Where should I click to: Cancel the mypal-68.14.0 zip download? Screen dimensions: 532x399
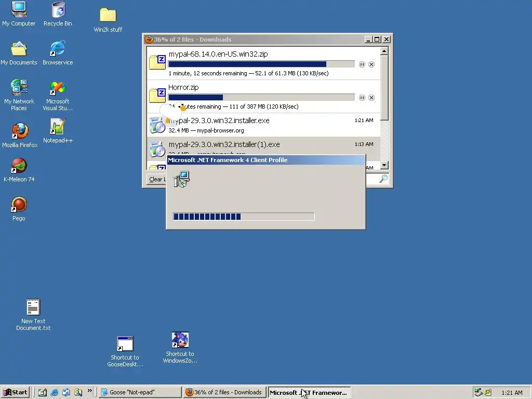click(x=371, y=64)
